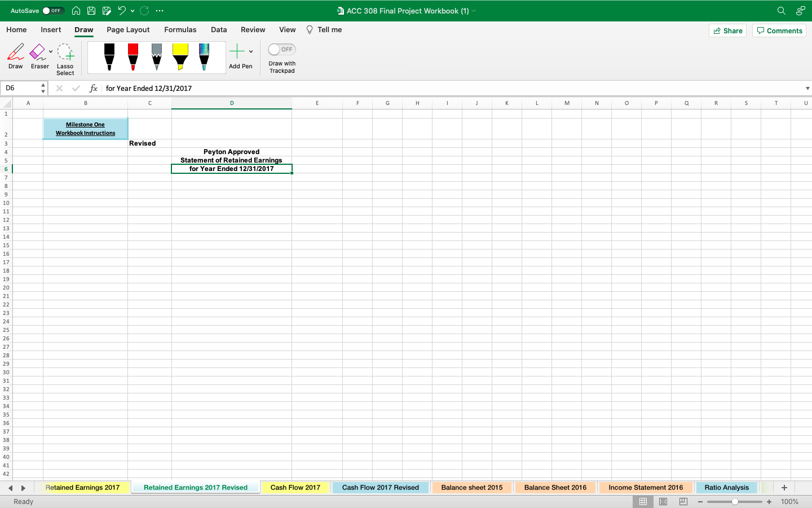
Task: Select the yellow highlighter pen
Action: 180,56
